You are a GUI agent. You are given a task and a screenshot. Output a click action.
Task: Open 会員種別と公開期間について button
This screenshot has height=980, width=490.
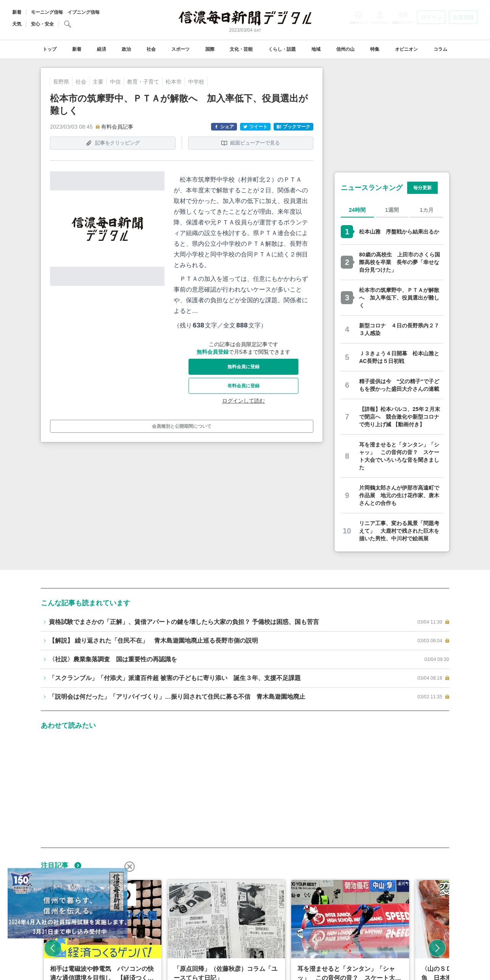click(182, 426)
